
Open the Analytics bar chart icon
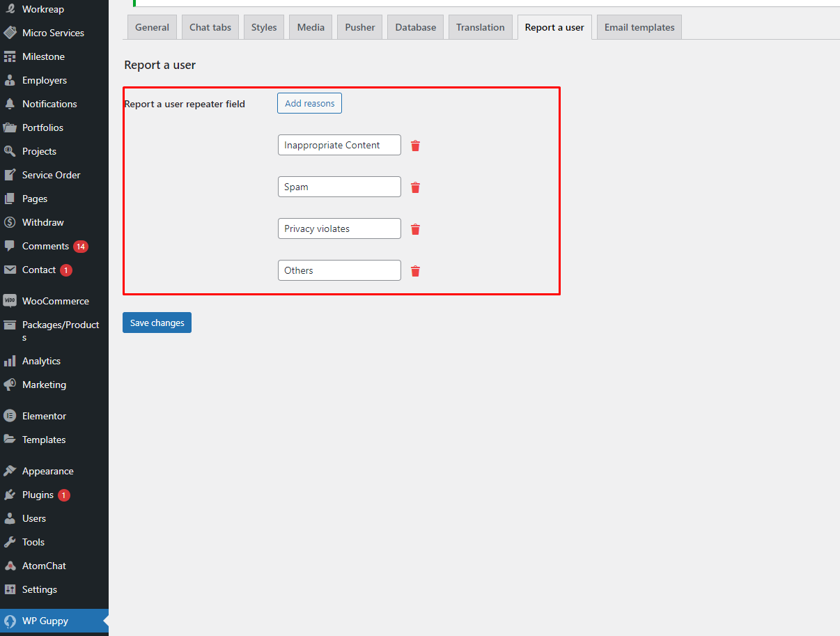click(x=10, y=361)
